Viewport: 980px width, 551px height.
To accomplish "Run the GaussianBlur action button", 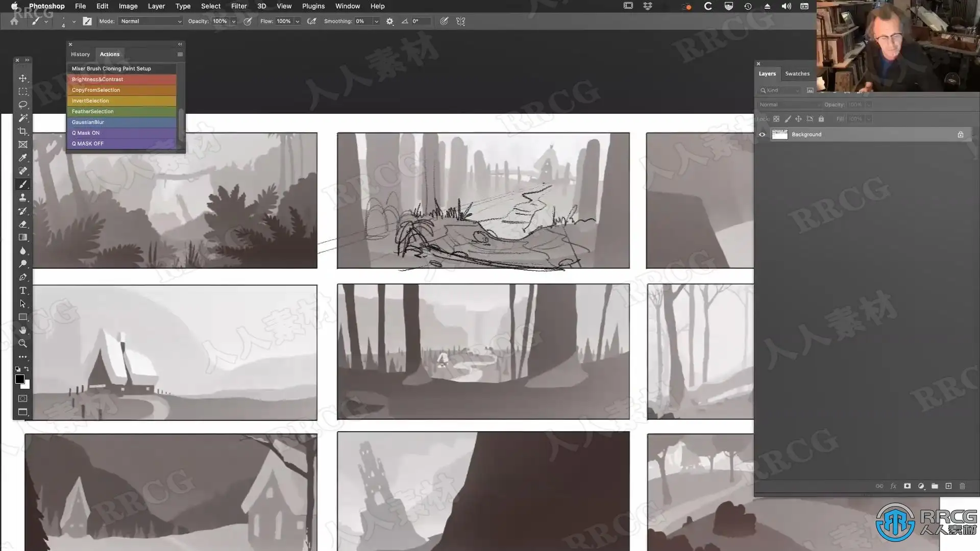I will pyautogui.click(x=121, y=122).
